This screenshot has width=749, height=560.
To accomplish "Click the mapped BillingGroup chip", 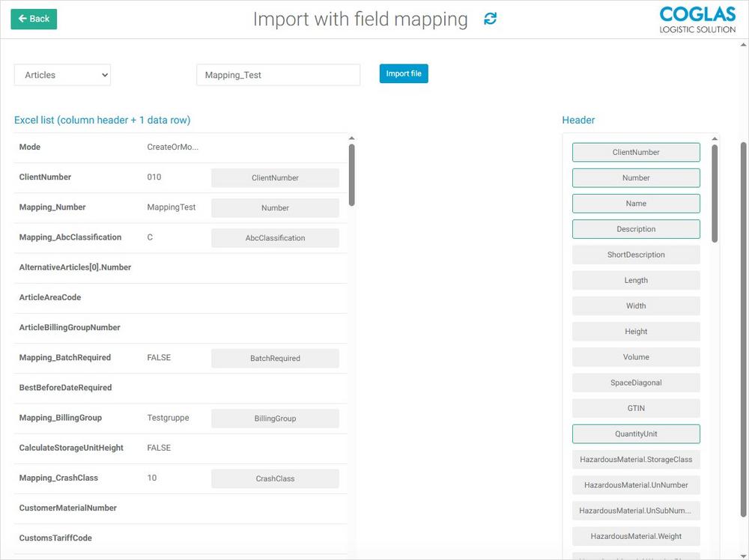I will (x=275, y=419).
